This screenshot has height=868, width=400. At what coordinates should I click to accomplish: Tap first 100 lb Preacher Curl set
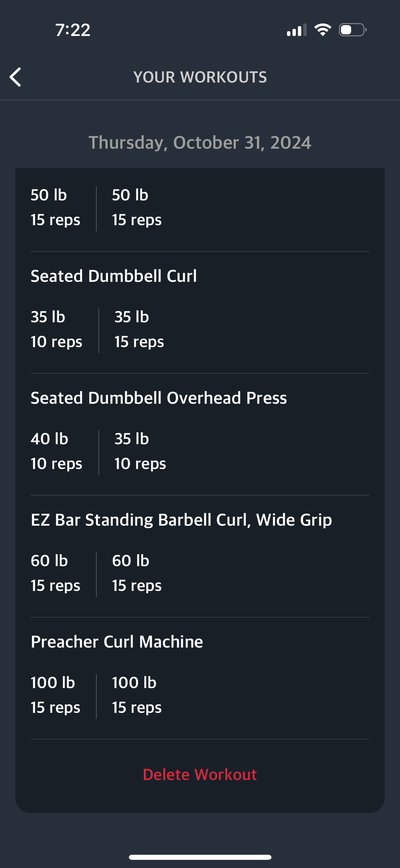55,695
